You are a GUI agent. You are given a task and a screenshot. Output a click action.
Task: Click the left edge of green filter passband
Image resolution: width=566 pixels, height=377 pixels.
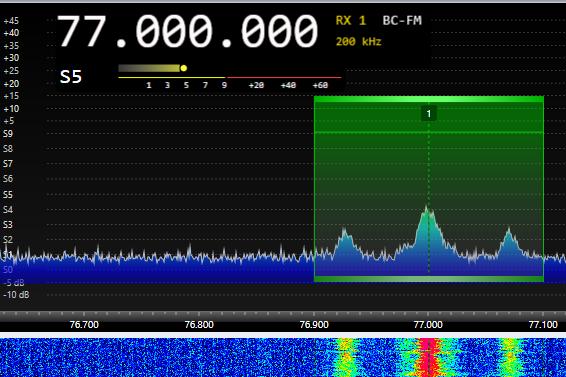pos(315,188)
